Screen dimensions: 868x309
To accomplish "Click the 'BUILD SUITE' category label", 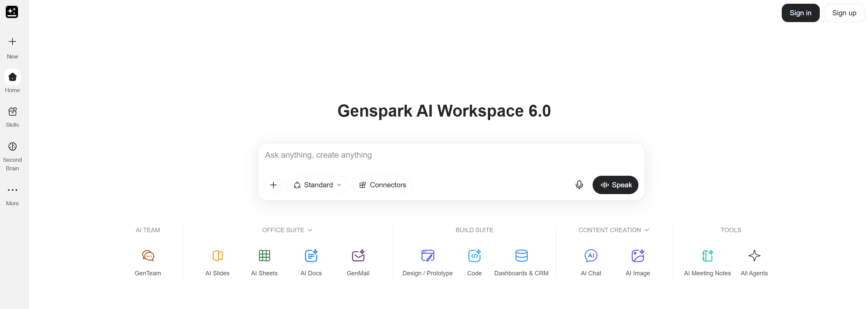I will (x=474, y=230).
